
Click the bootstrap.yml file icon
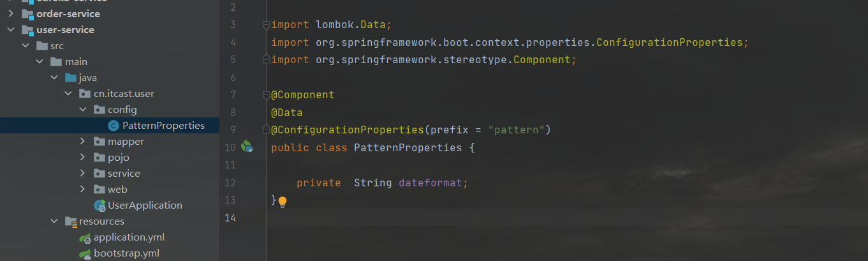(x=85, y=253)
